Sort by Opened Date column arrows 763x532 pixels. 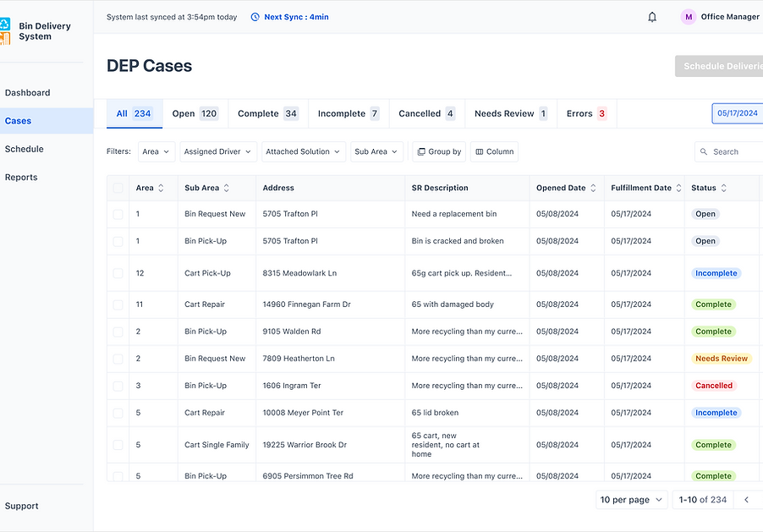click(x=593, y=188)
